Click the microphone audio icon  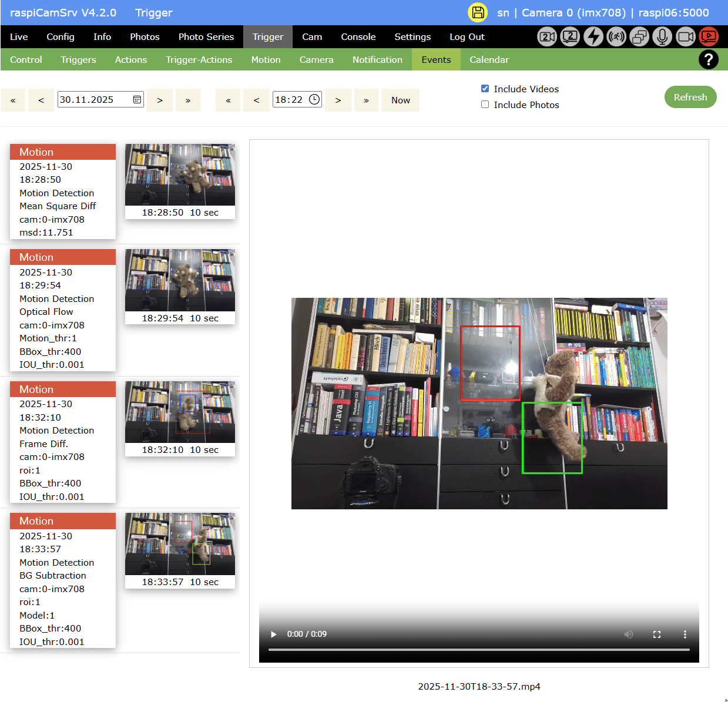[662, 36]
